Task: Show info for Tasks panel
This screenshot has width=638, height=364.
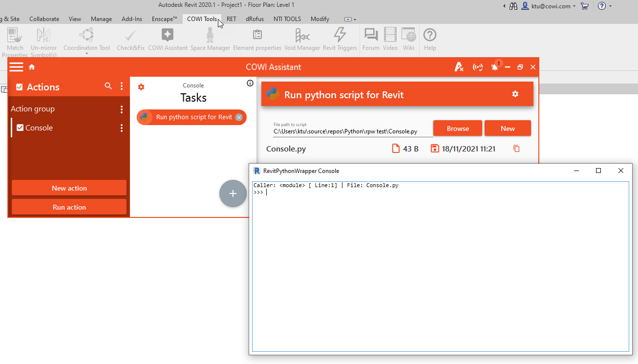Action: click(x=250, y=83)
